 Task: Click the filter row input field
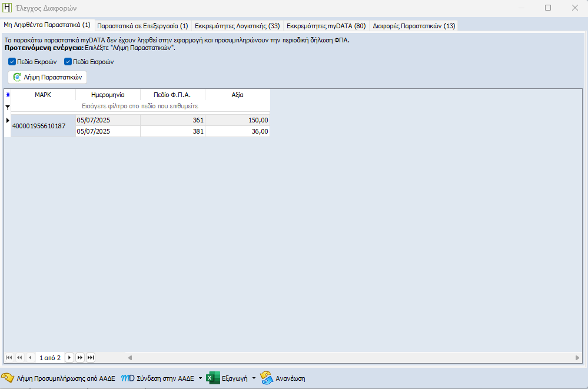pos(140,107)
